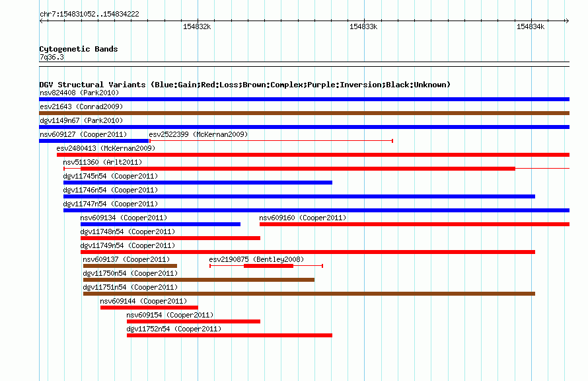Image resolution: width=588 pixels, height=381 pixels.
Task: Select the red nsv511360 loss bar
Action: (x=298, y=169)
